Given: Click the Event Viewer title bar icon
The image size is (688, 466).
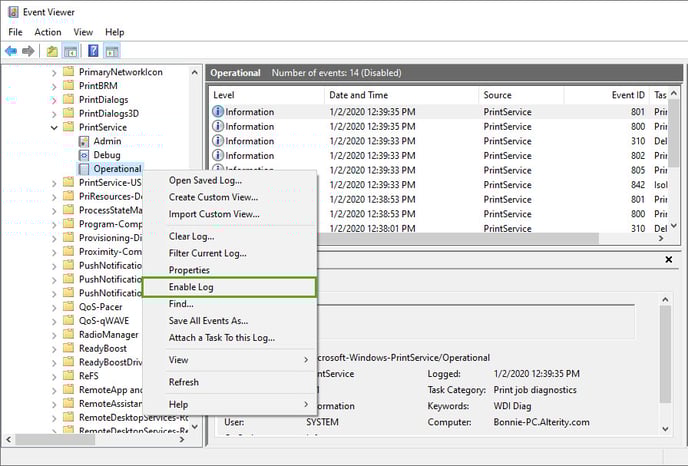Looking at the screenshot, I should (13, 11).
